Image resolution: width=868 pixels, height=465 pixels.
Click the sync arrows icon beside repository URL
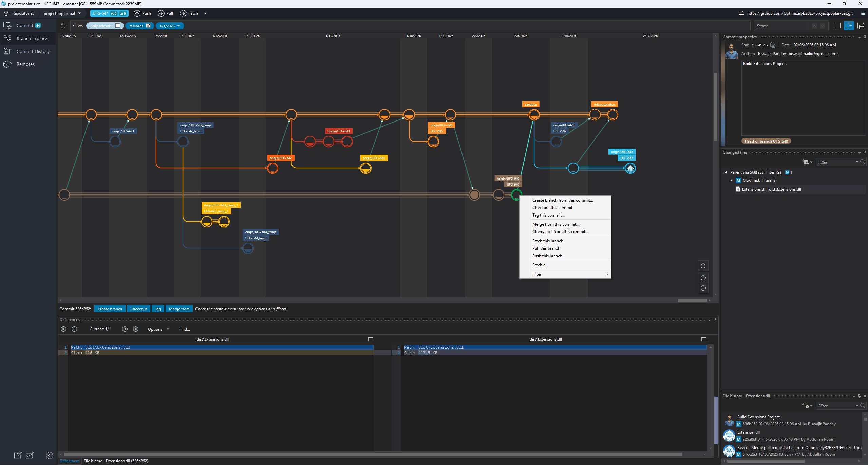point(741,13)
